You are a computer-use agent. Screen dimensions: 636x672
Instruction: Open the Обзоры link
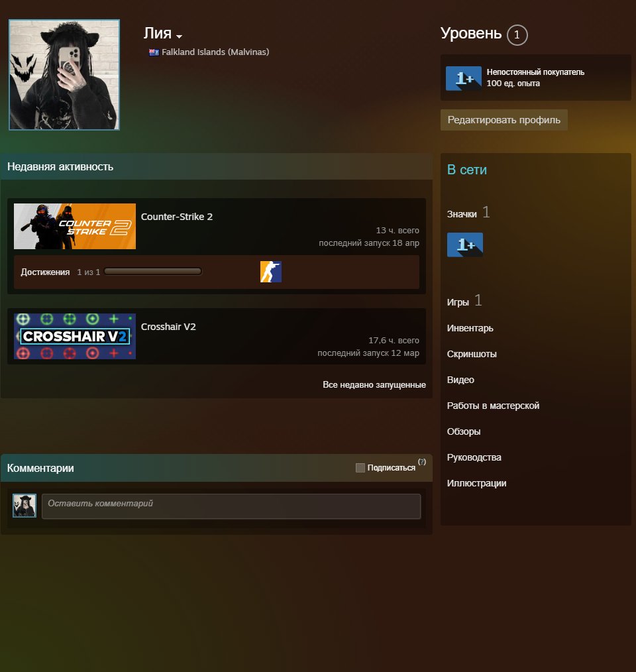point(464,431)
